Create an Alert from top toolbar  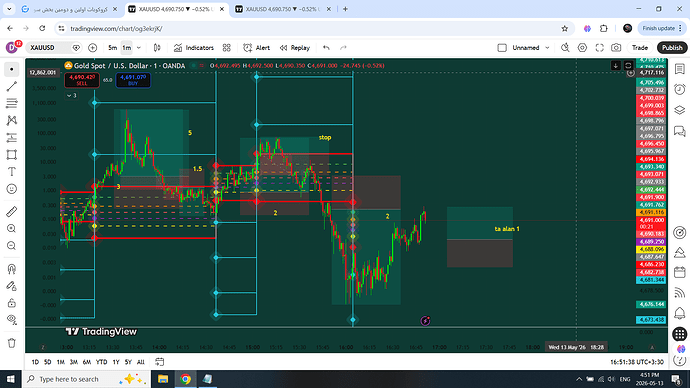click(x=257, y=48)
